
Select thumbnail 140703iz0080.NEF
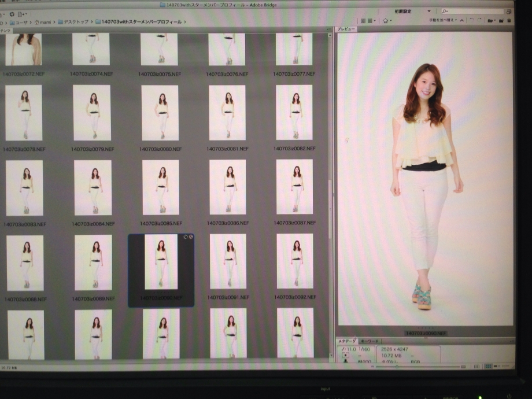160,113
